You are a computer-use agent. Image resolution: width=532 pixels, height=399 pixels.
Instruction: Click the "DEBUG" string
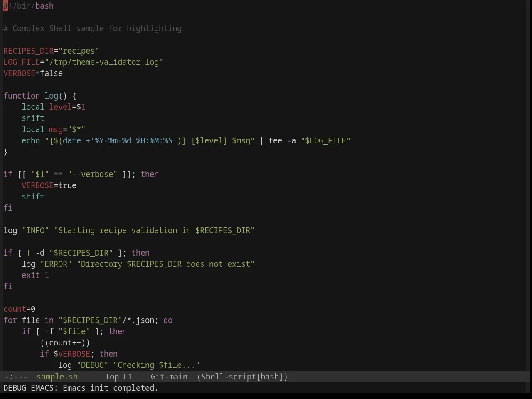coord(92,365)
